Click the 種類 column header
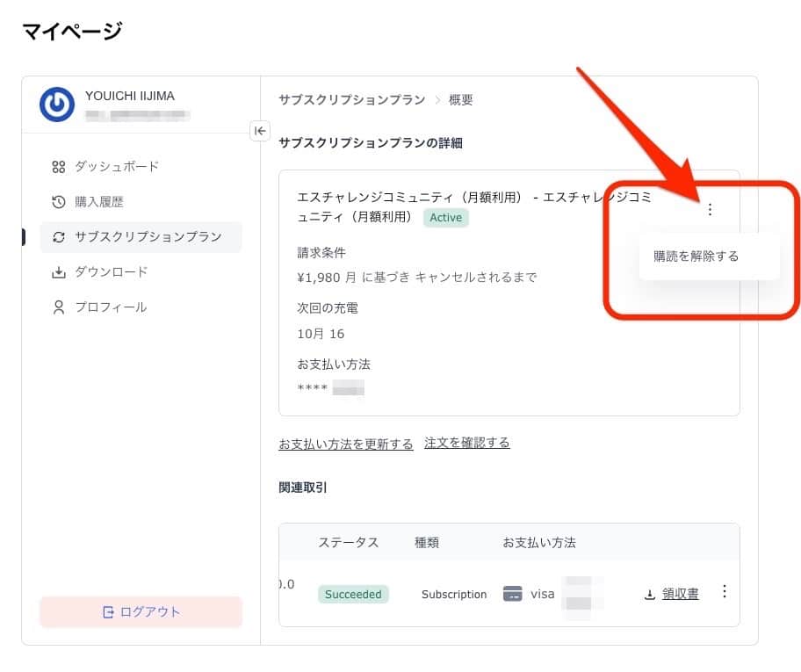This screenshot has width=801, height=672. pos(427,542)
